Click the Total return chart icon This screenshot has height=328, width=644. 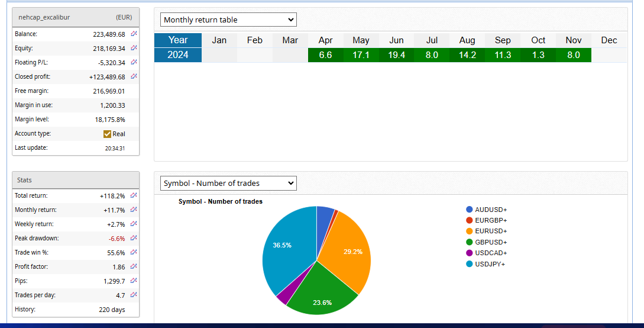click(x=134, y=195)
